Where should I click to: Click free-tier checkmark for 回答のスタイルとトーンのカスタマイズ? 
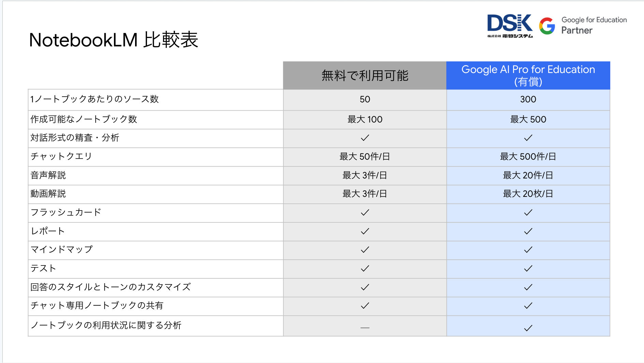click(x=365, y=287)
